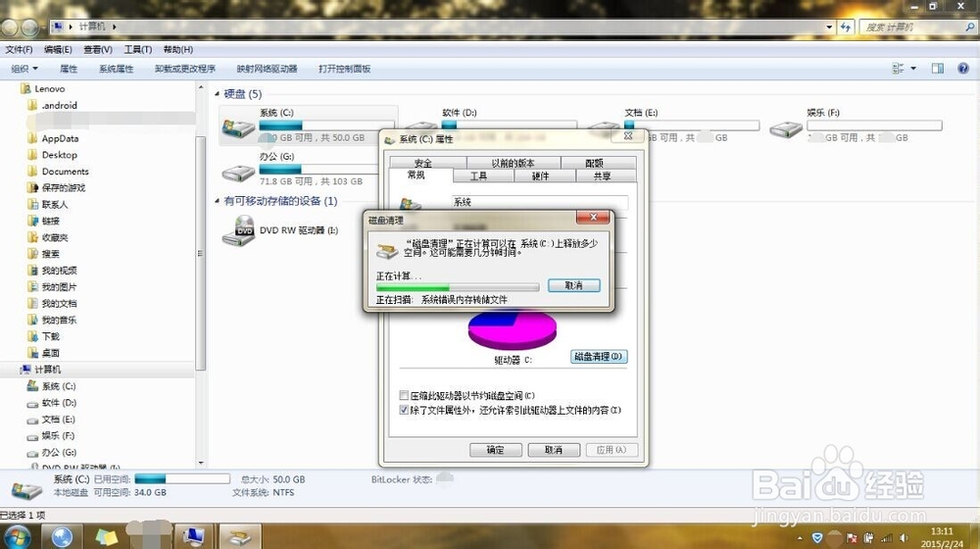Switch to the 安全 tab

point(428,163)
